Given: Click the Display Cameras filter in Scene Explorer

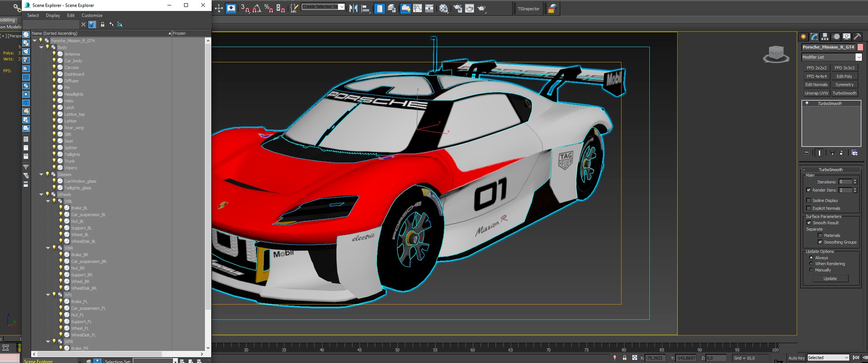Looking at the screenshot, I should click(26, 60).
